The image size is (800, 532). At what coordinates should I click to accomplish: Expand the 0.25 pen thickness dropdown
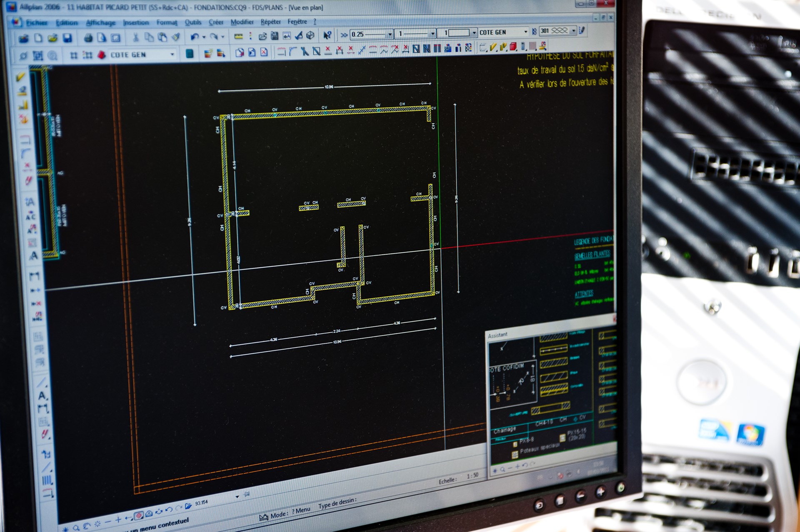tap(390, 34)
